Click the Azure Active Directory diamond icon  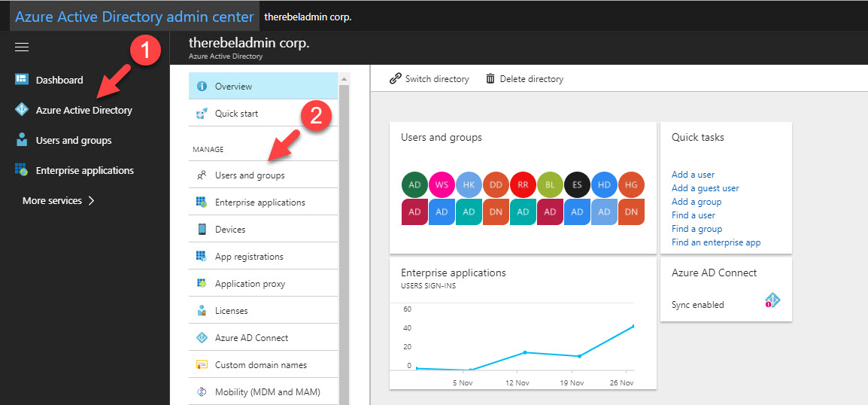pos(21,110)
